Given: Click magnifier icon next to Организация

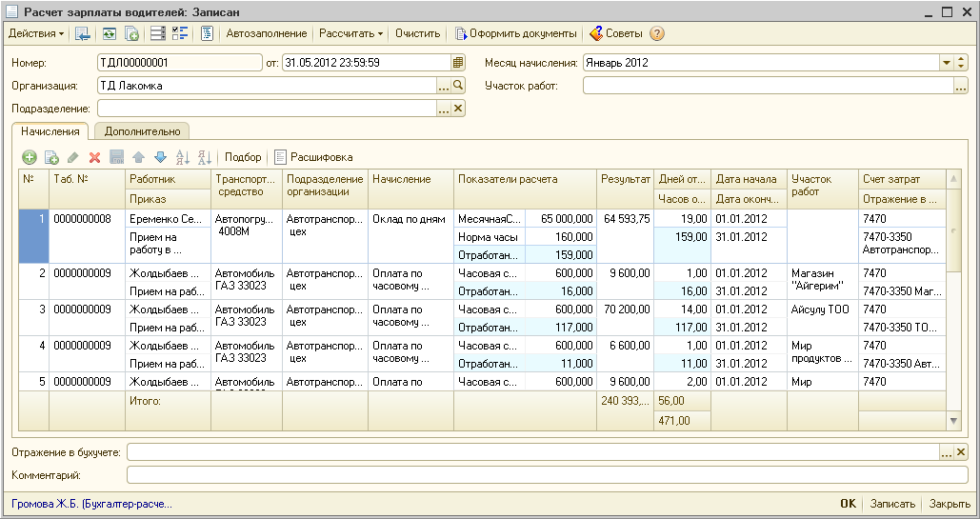Looking at the screenshot, I should pyautogui.click(x=458, y=86).
